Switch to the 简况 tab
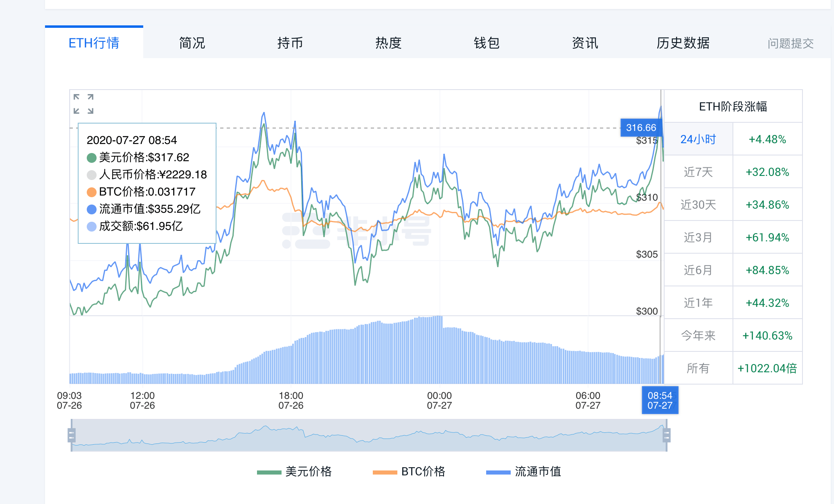This screenshot has width=834, height=504. pyautogui.click(x=192, y=43)
